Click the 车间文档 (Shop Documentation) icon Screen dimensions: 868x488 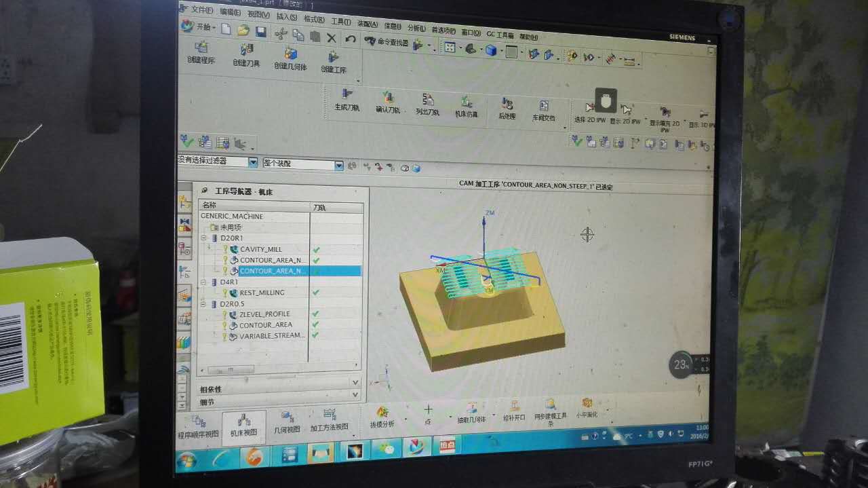coord(543,107)
